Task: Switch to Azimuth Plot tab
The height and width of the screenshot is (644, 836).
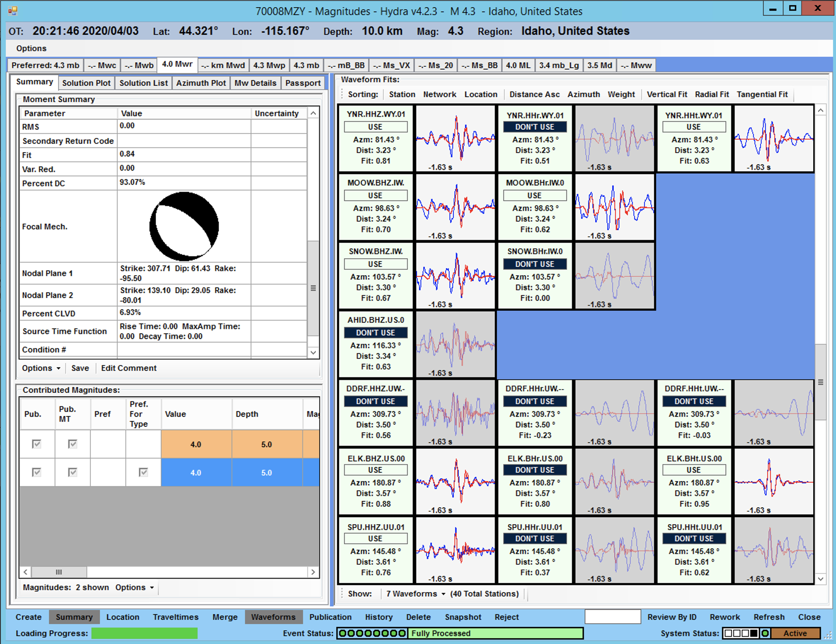Action: click(201, 83)
